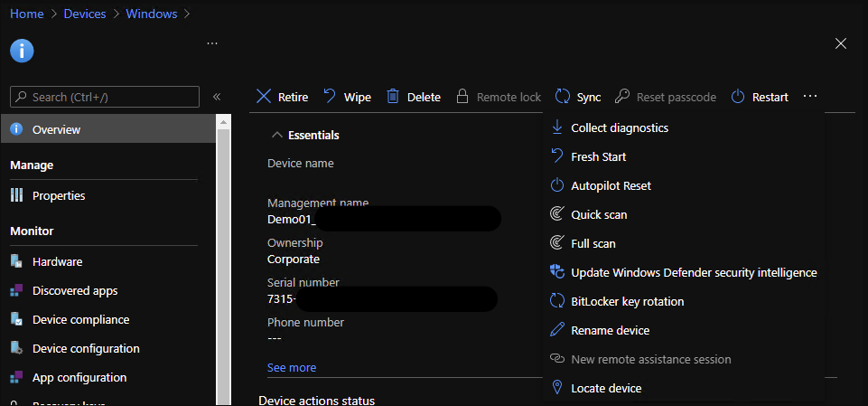
Task: Select the Corporate ownership value
Action: [x=294, y=259]
